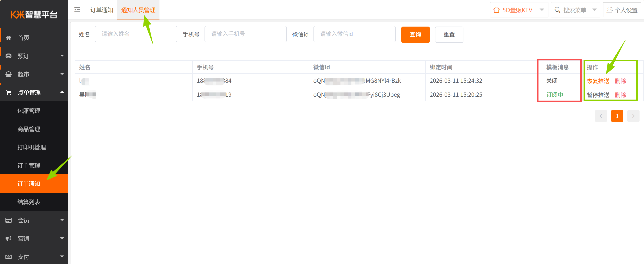Open the 5D量贩KTV store dropdown
This screenshot has width=644, height=264.
(519, 10)
